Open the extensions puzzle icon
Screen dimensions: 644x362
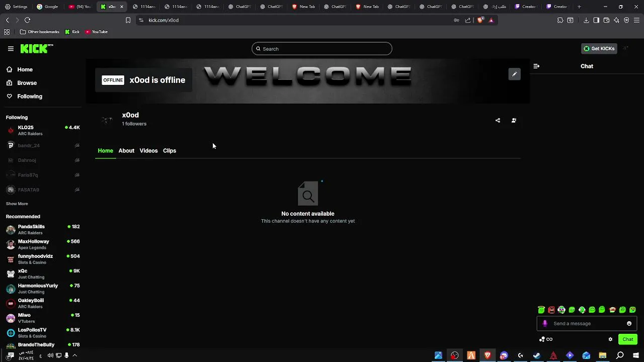[x=560, y=20]
